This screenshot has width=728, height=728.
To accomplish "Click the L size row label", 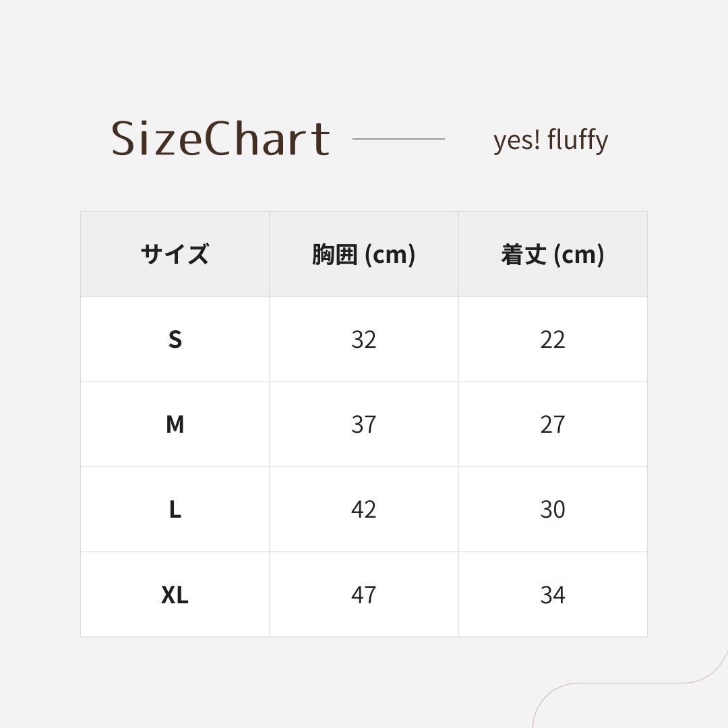I will [175, 509].
